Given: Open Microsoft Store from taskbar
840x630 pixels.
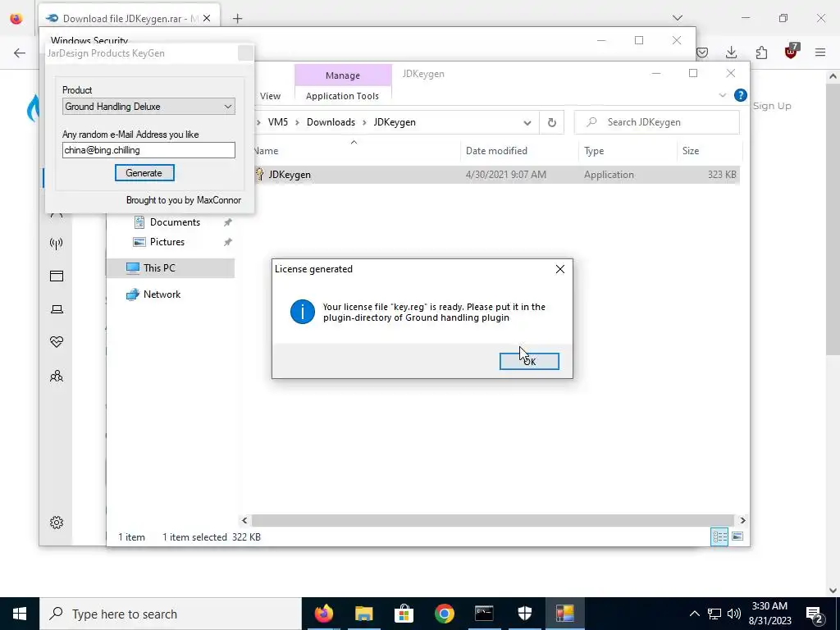Looking at the screenshot, I should 404,614.
